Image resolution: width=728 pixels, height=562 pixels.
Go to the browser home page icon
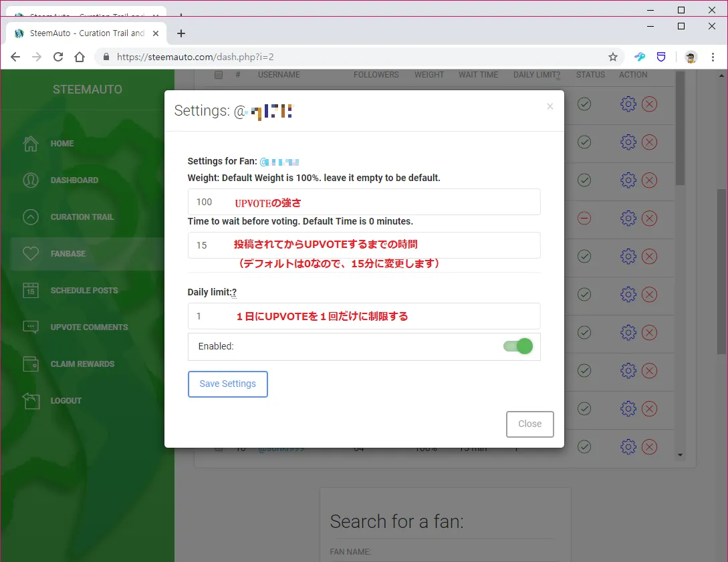(80, 57)
